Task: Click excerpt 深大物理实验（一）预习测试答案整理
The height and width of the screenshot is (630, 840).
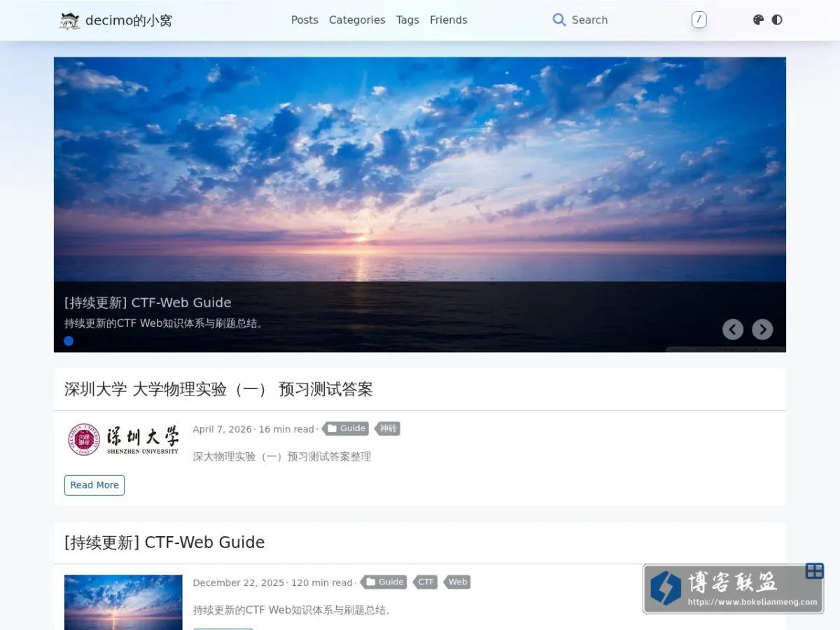Action: (x=282, y=456)
